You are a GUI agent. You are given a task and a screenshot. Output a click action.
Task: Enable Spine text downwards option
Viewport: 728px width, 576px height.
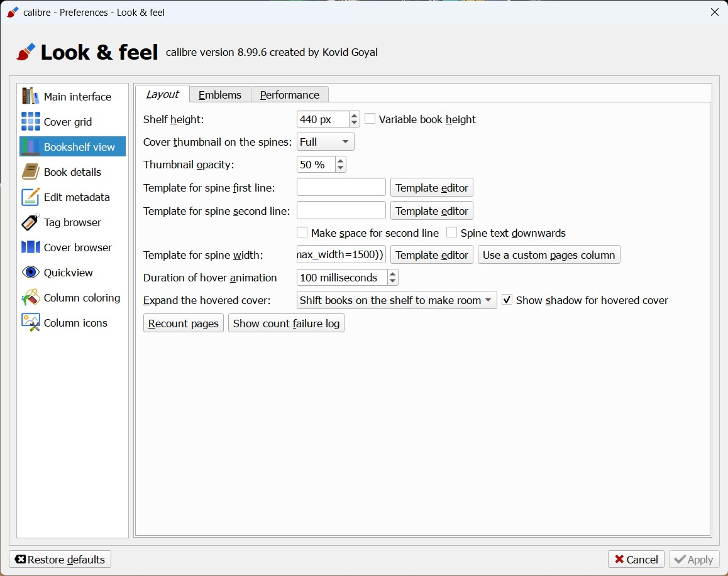click(451, 232)
